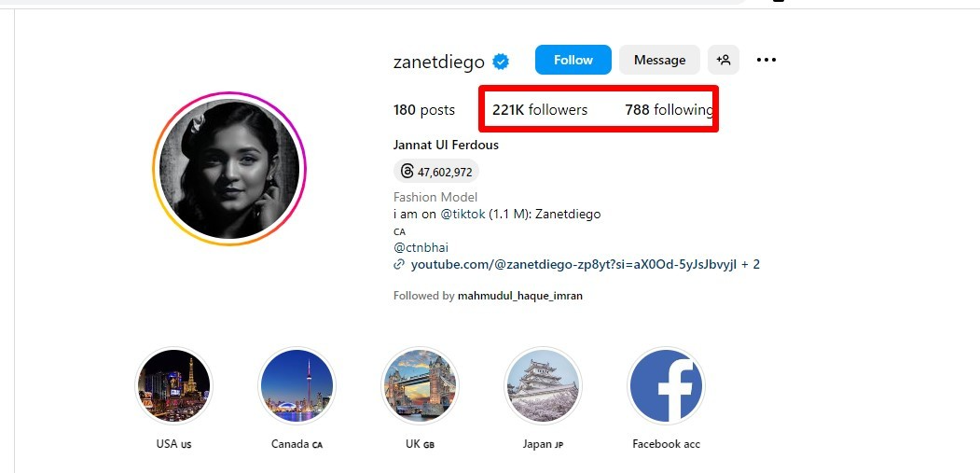The height and width of the screenshot is (473, 980).
Task: Open the three-dot options menu
Action: click(766, 60)
